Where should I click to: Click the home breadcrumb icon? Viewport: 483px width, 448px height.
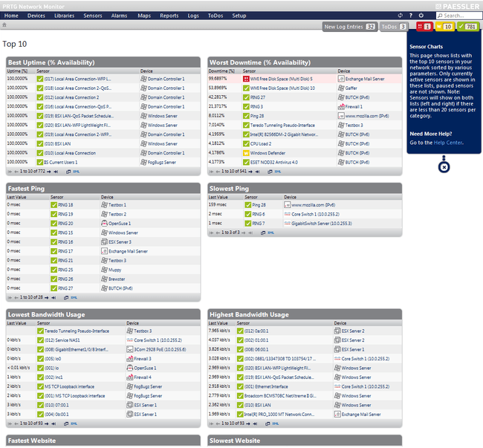tap(4, 25)
